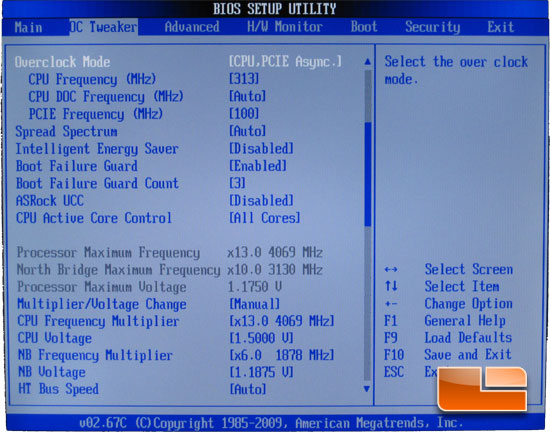
Task: Click the CPU Frequency (MHz) label
Action: (x=92, y=79)
